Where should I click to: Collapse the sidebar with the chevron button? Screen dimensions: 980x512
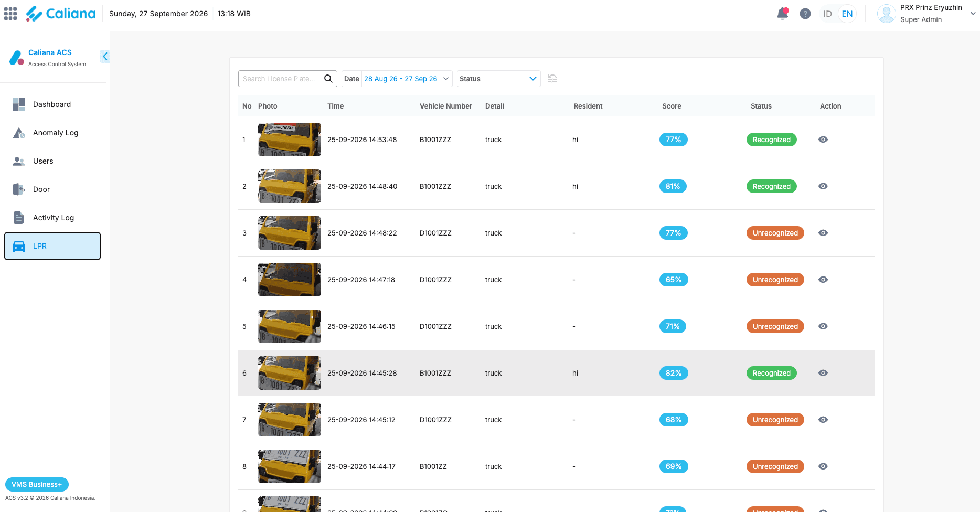click(x=105, y=56)
